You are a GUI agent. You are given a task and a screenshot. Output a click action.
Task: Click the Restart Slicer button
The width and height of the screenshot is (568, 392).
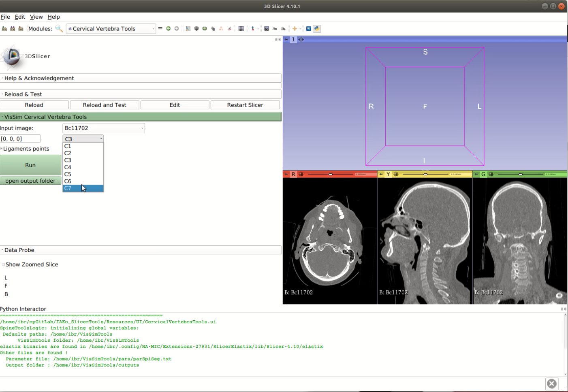coord(245,105)
